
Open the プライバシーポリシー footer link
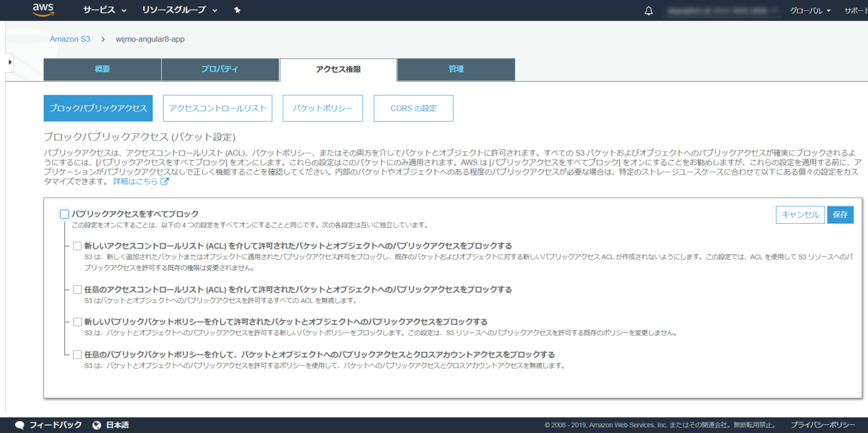click(x=823, y=425)
